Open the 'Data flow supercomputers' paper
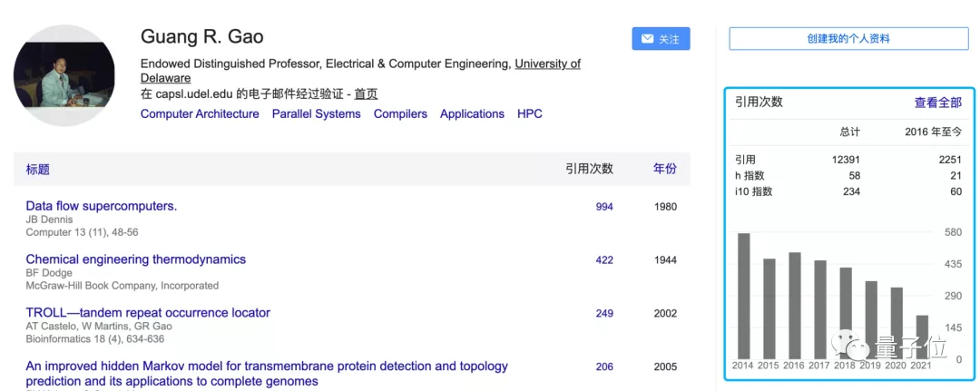This screenshot has width=980, height=391. pyautogui.click(x=102, y=206)
